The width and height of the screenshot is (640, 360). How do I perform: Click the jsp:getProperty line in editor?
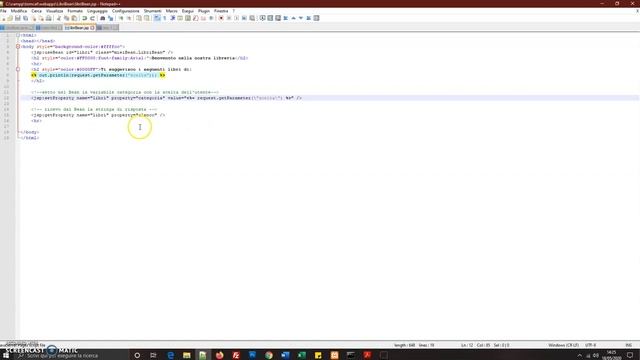click(x=98, y=115)
